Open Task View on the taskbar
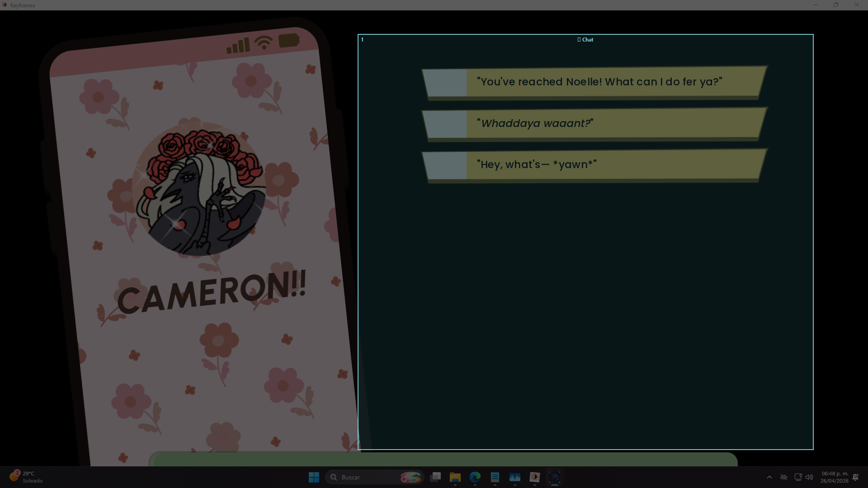The image size is (868, 488). click(435, 477)
